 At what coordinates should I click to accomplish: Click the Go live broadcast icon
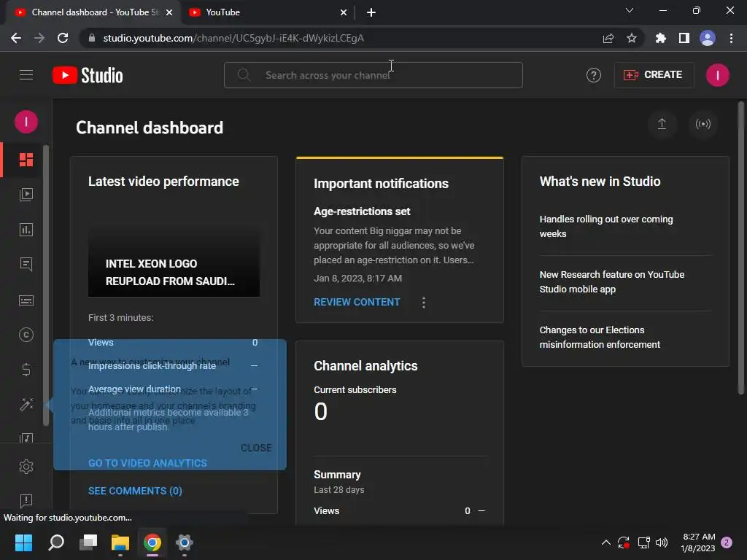tap(703, 124)
